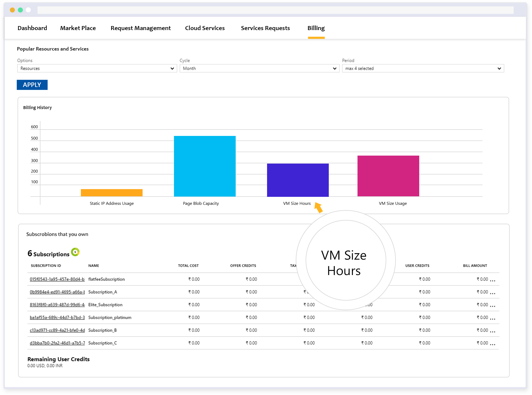Select the pink VM Size Usage bar
Image resolution: width=532 pixels, height=395 pixels.
388,176
